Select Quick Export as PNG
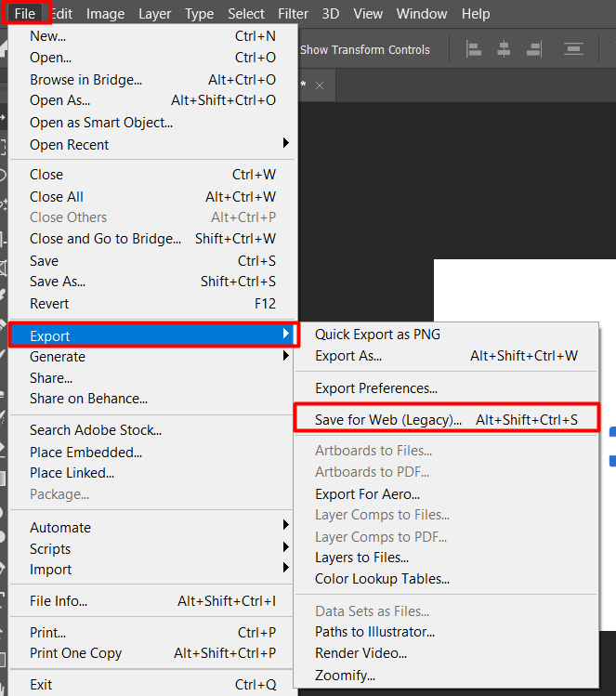This screenshot has width=616, height=696. (447, 335)
